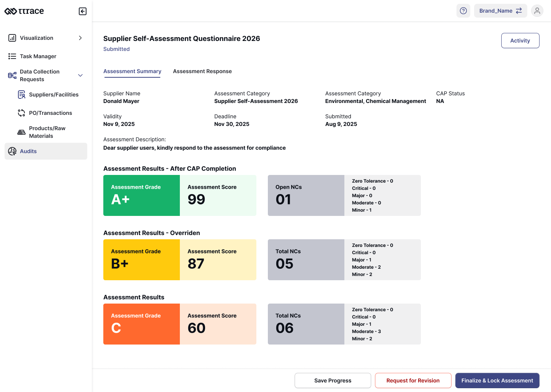Go to Suppliers/Facilities
Screen dimensions: 551x392
51,95
